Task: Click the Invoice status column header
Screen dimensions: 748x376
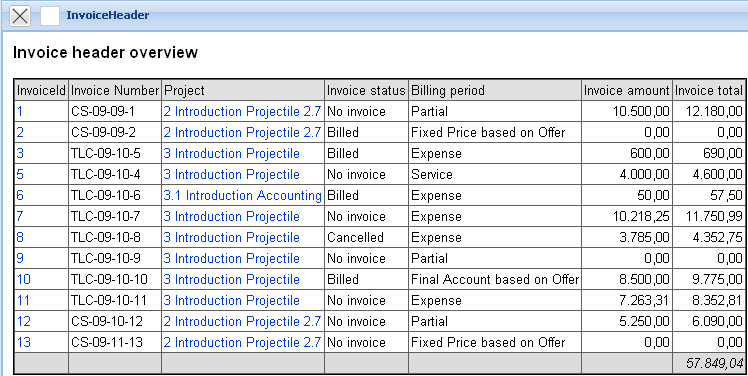Action: tap(366, 90)
